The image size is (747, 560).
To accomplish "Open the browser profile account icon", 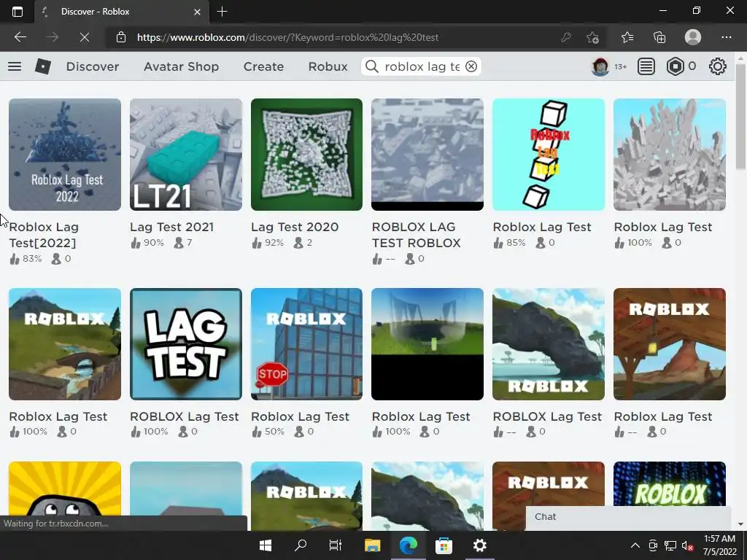I will 693,37.
